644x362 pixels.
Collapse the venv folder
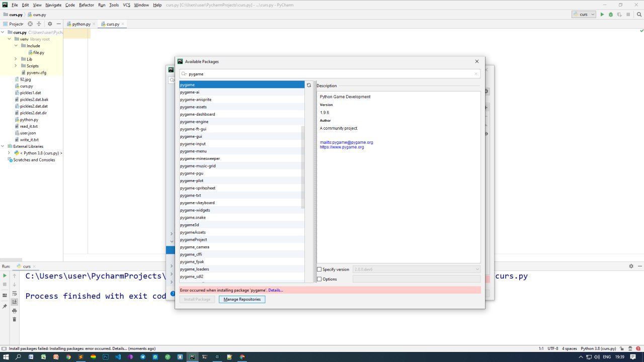[x=10, y=39]
